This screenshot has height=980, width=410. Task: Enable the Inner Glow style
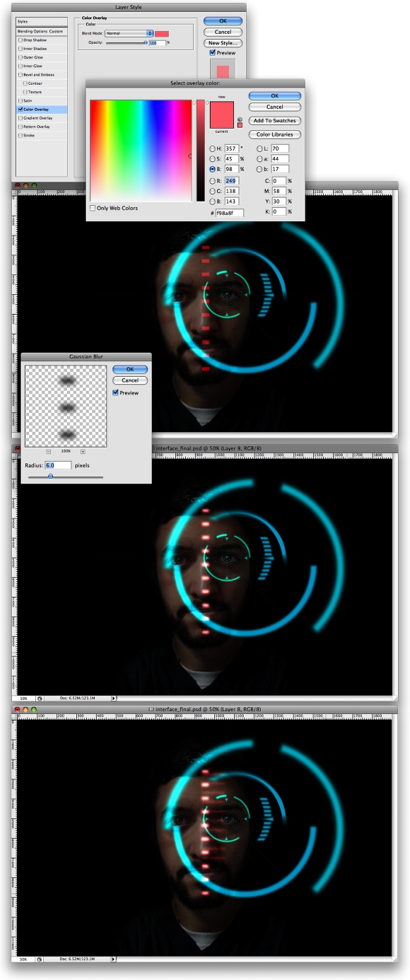pos(20,66)
